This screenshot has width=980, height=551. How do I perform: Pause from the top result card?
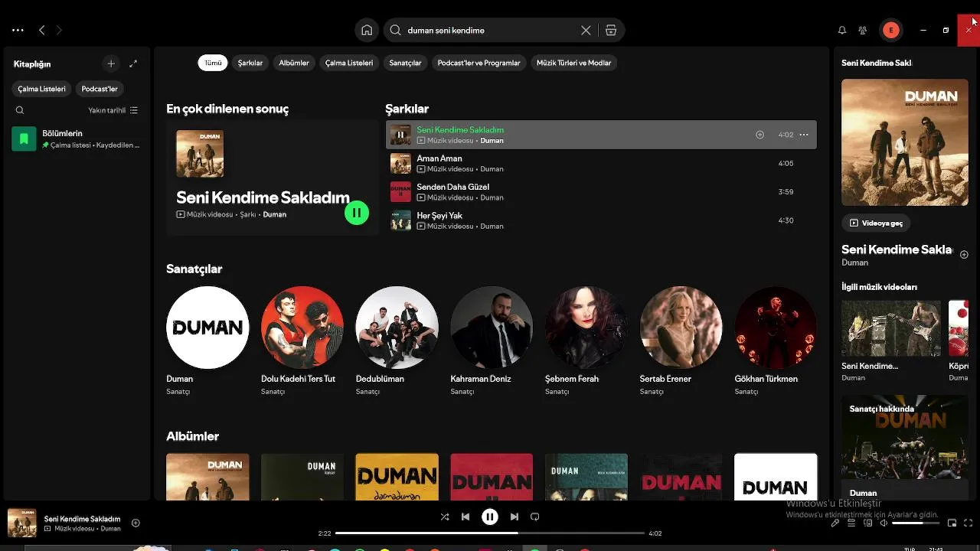coord(357,213)
